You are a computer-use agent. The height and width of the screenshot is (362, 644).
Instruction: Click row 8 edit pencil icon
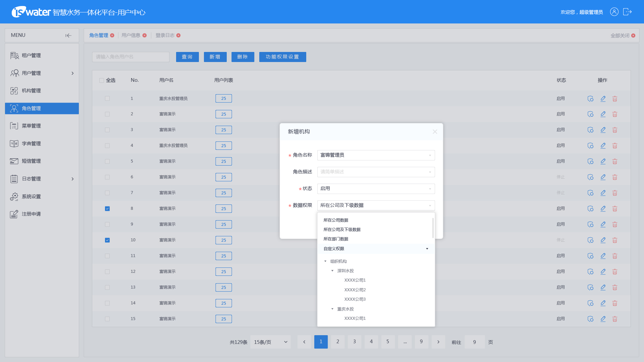[x=603, y=209]
